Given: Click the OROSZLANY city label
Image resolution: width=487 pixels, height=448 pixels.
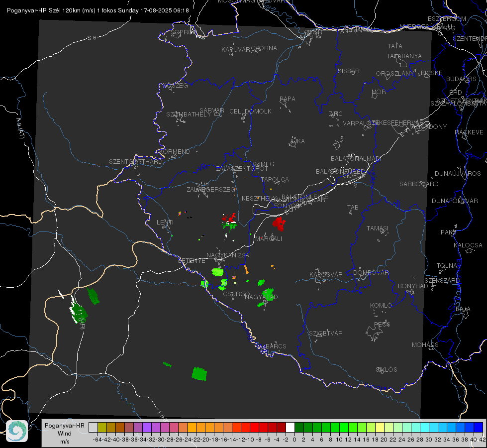Looking at the screenshot, I should pos(395,73).
